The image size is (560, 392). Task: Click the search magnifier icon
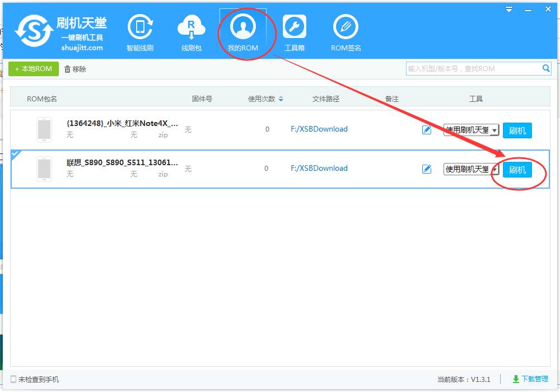(x=546, y=68)
